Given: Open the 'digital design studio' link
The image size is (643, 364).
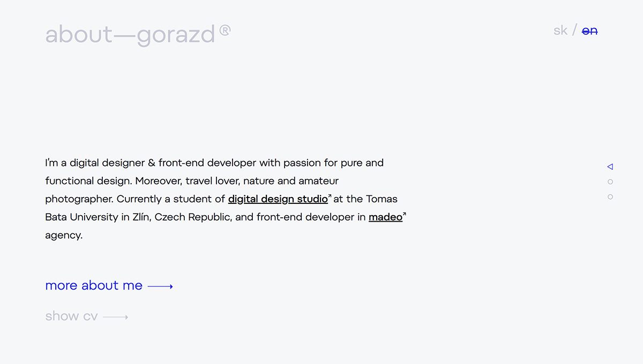Looking at the screenshot, I should coord(278,199).
